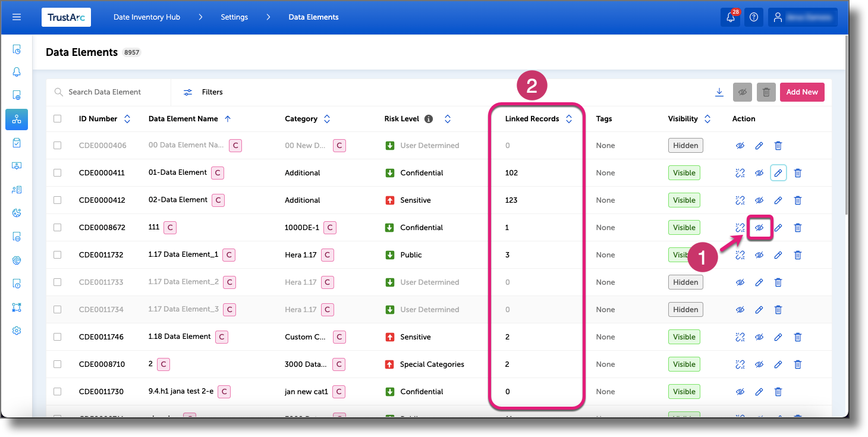
Task: Sort by Risk Level column
Action: coord(447,118)
